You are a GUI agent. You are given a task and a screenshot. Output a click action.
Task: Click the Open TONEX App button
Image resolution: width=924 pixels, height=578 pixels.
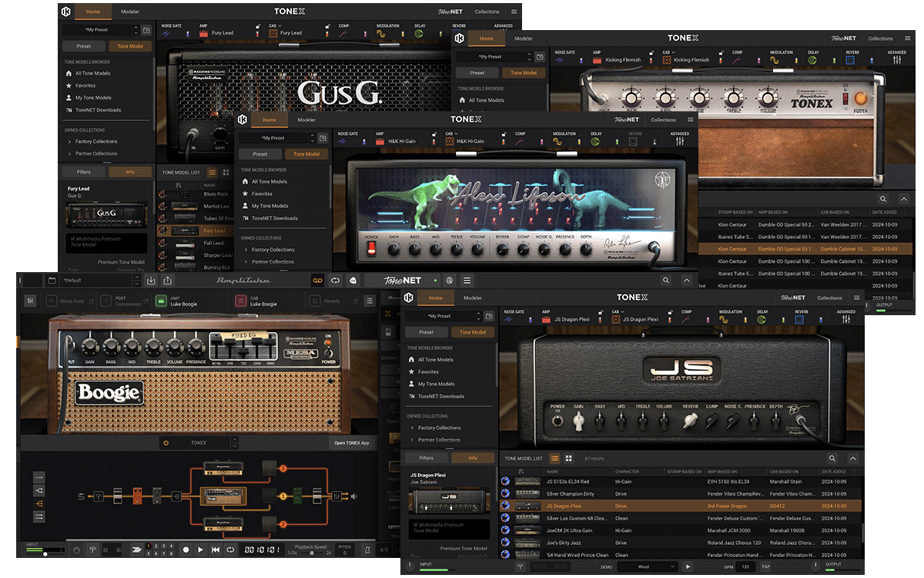pyautogui.click(x=352, y=443)
